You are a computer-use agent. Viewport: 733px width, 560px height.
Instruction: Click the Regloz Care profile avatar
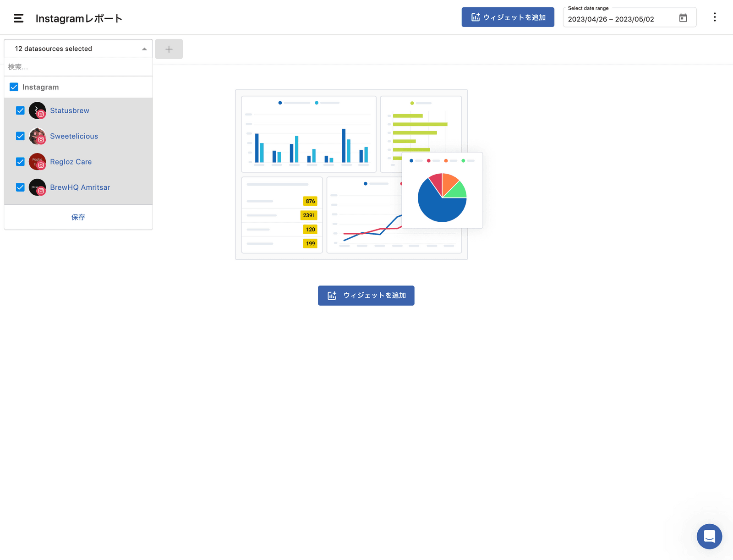37,162
